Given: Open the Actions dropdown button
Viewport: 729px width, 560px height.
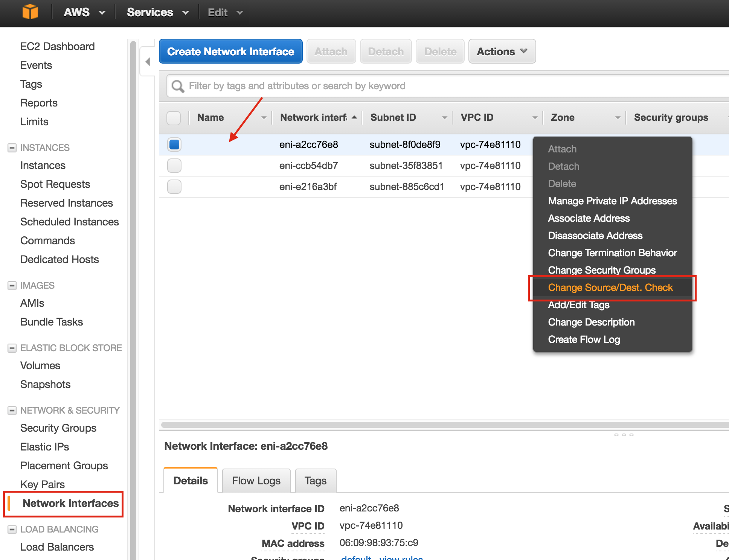Looking at the screenshot, I should (x=502, y=51).
